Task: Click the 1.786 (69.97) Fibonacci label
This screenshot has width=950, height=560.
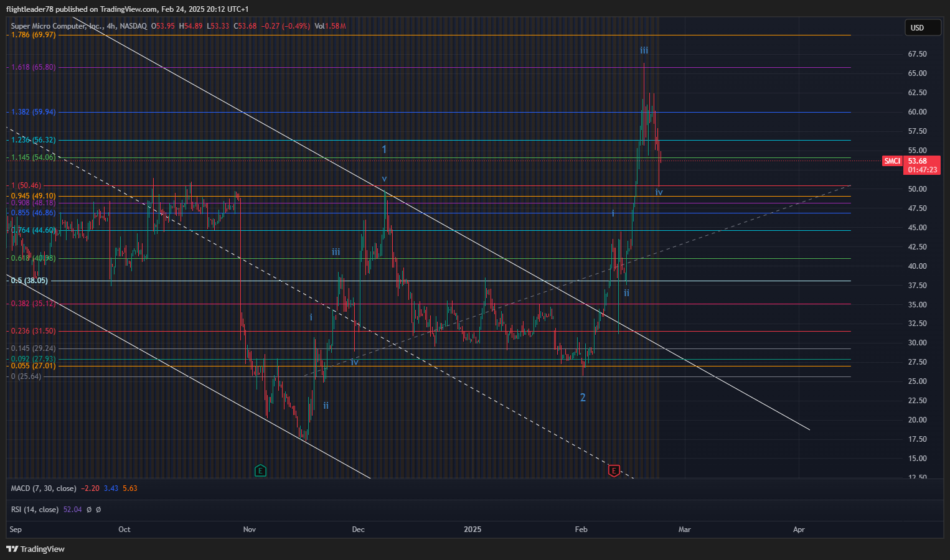Action: pyautogui.click(x=34, y=35)
